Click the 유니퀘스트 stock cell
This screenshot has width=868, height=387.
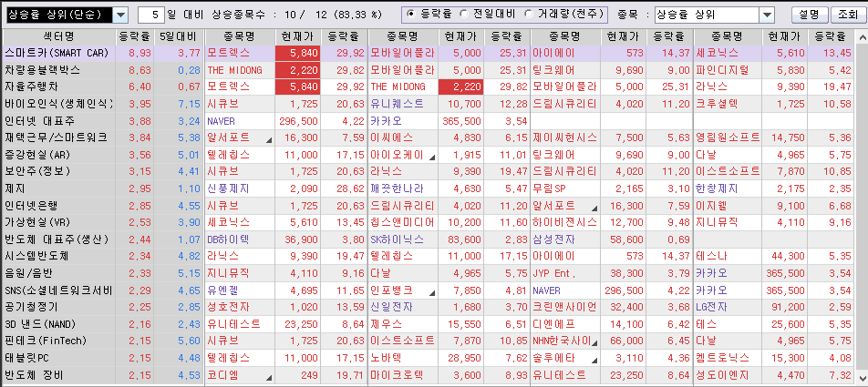point(403,104)
